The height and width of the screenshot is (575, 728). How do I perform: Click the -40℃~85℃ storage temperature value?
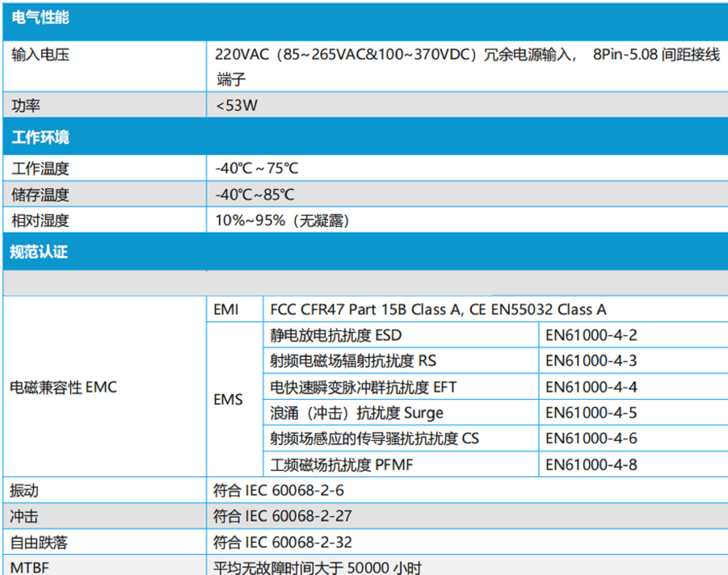255,195
